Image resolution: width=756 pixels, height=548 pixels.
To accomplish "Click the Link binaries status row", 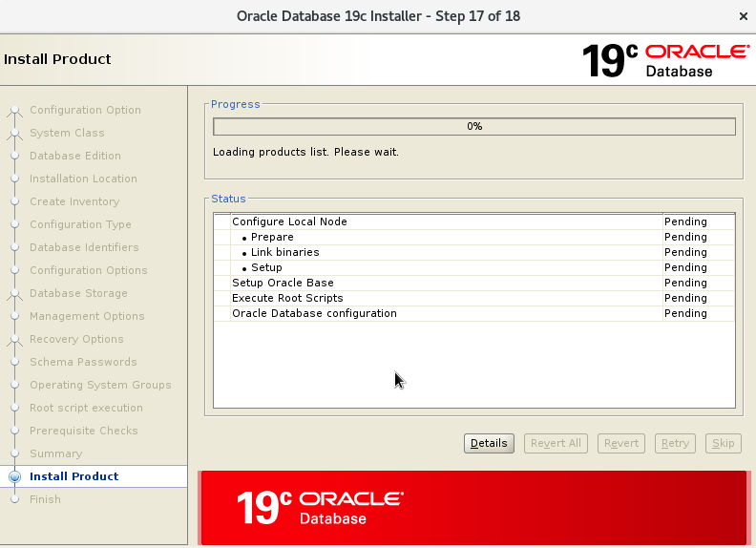I will point(474,252).
